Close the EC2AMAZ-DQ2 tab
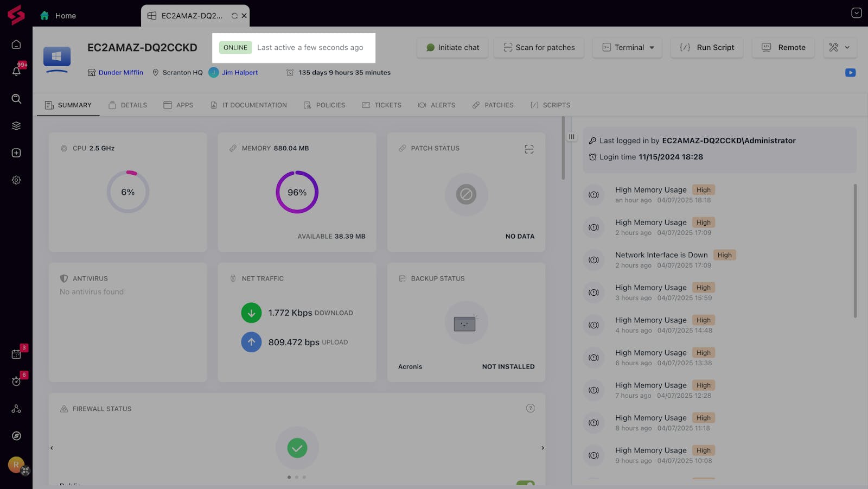The height and width of the screenshot is (489, 868). pos(244,16)
